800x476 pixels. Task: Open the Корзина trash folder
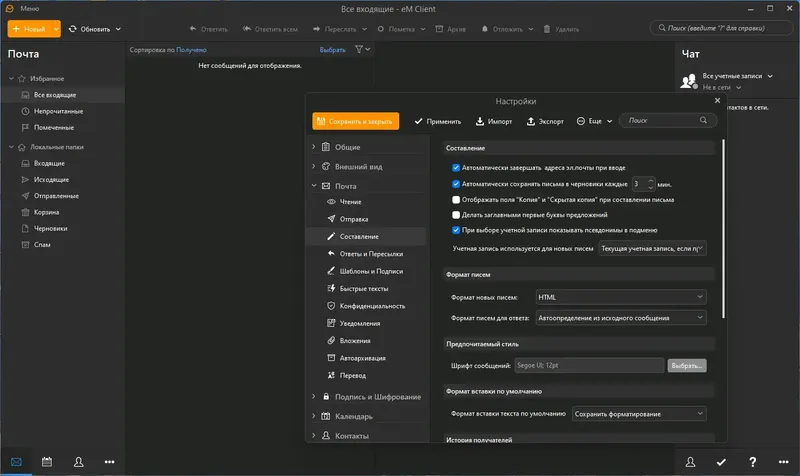click(x=46, y=212)
